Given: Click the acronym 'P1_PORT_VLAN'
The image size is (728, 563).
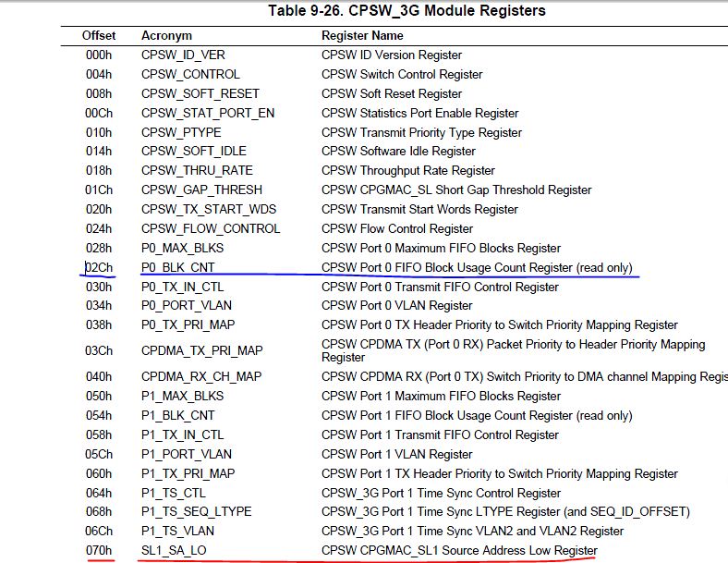Looking at the screenshot, I should pyautogui.click(x=187, y=454).
